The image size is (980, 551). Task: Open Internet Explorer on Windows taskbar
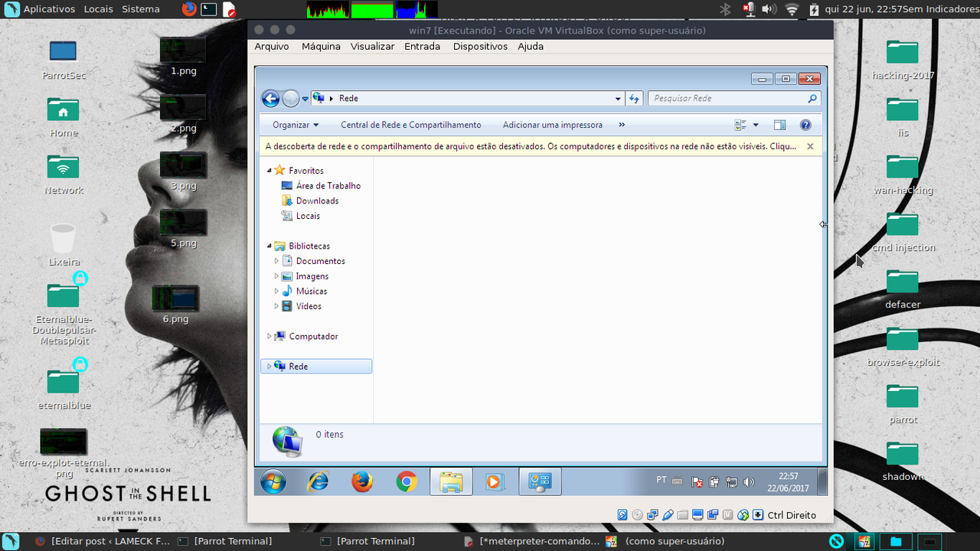318,481
